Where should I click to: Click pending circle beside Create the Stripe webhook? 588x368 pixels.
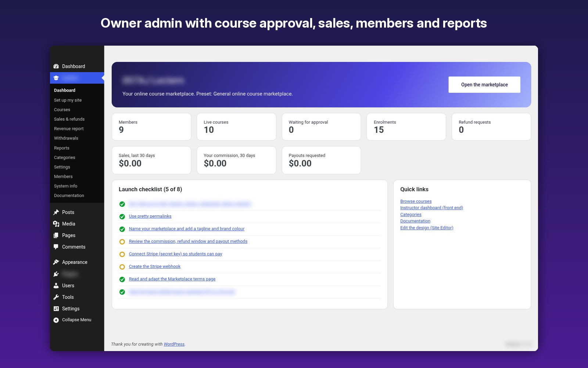pyautogui.click(x=122, y=267)
